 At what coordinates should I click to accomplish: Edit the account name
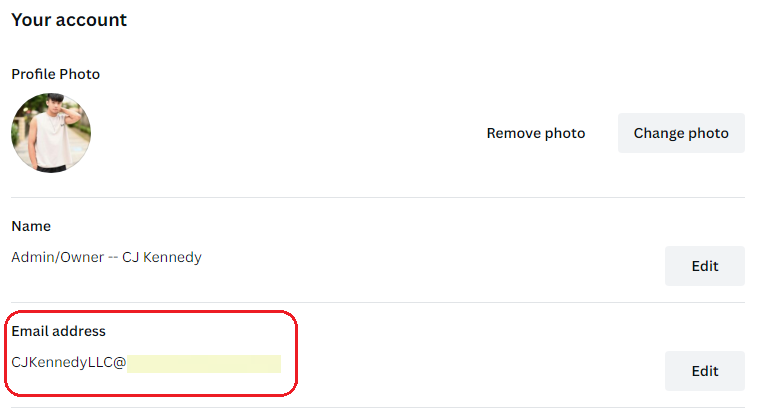[x=705, y=266]
